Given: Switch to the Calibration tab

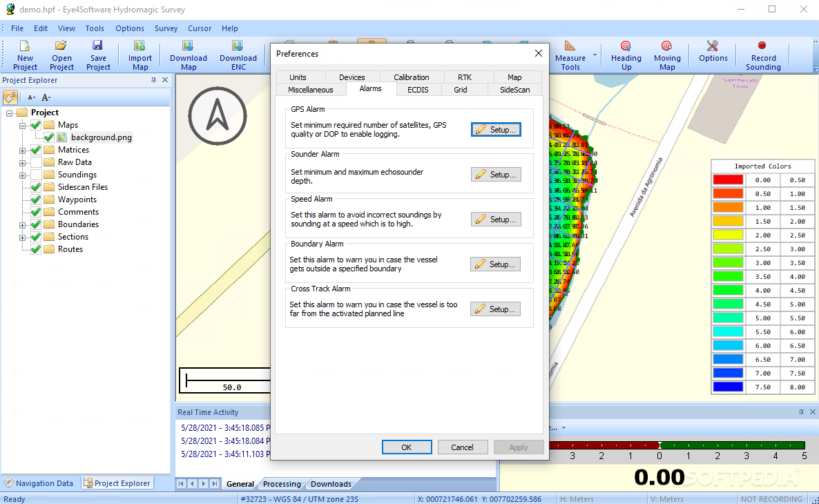Looking at the screenshot, I should (x=411, y=77).
